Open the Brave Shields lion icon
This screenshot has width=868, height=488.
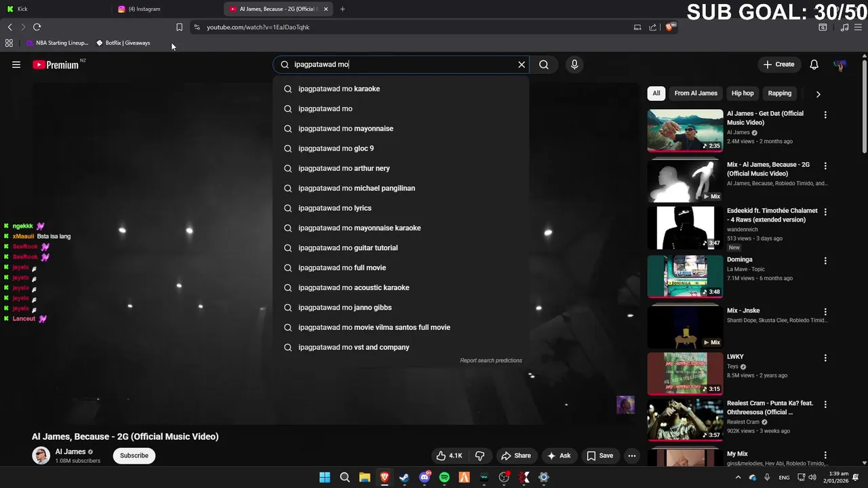670,27
